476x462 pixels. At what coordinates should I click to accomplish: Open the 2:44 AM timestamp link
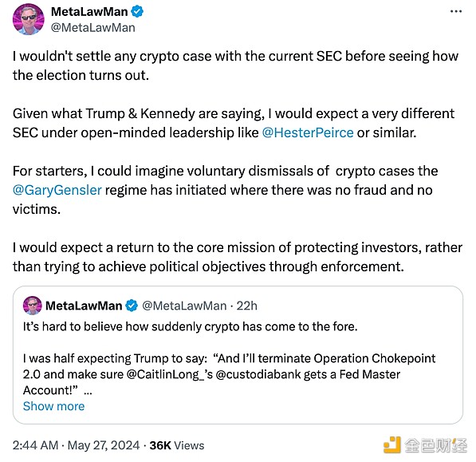[x=35, y=445]
